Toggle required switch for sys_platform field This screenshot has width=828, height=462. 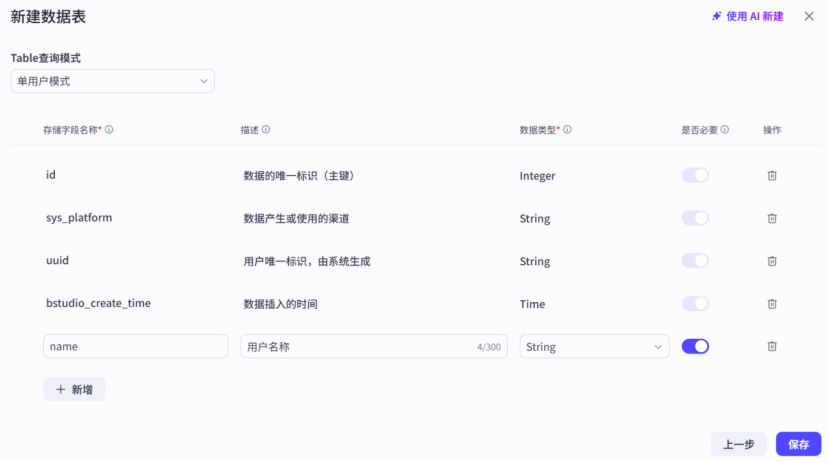coord(695,218)
